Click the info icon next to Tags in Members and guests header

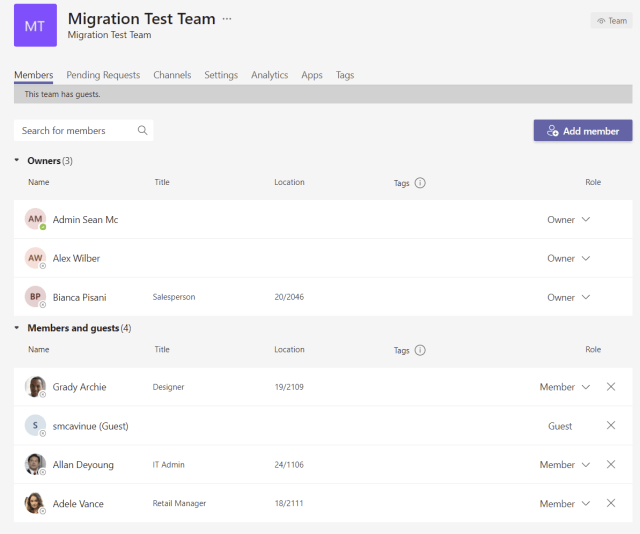point(420,350)
